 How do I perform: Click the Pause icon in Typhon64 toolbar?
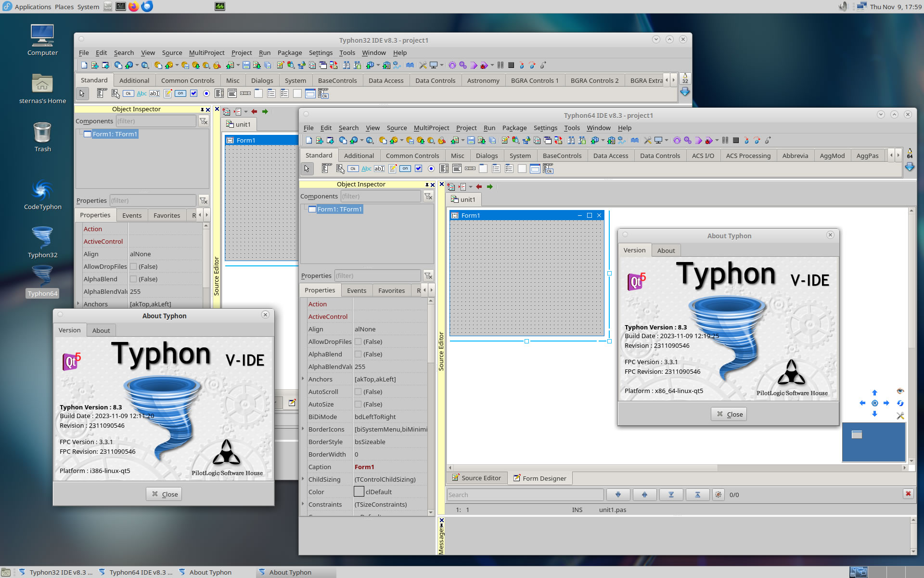pos(725,140)
